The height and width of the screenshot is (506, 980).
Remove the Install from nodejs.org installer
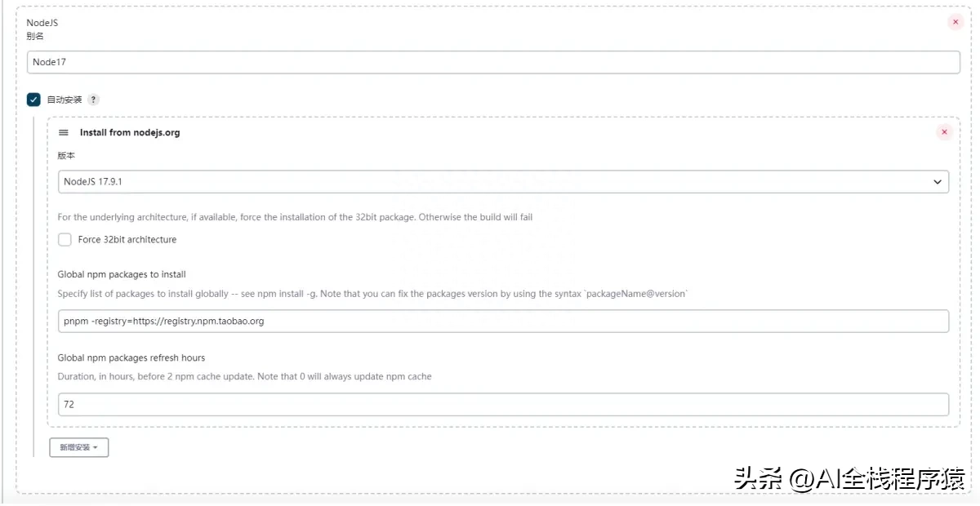point(945,132)
